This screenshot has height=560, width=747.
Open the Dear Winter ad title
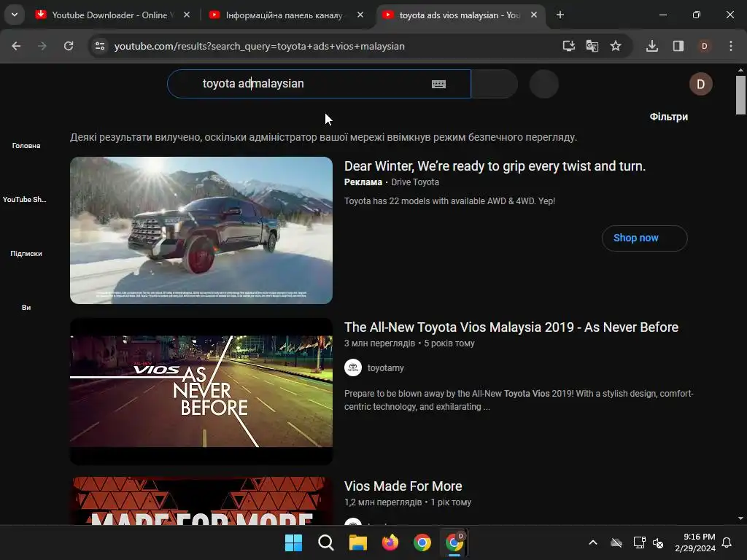pos(495,166)
